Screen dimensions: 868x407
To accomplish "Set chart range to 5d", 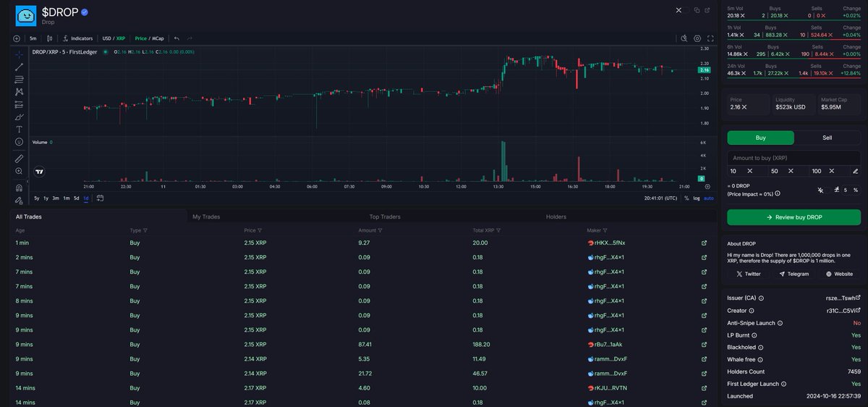I will click(x=76, y=198).
